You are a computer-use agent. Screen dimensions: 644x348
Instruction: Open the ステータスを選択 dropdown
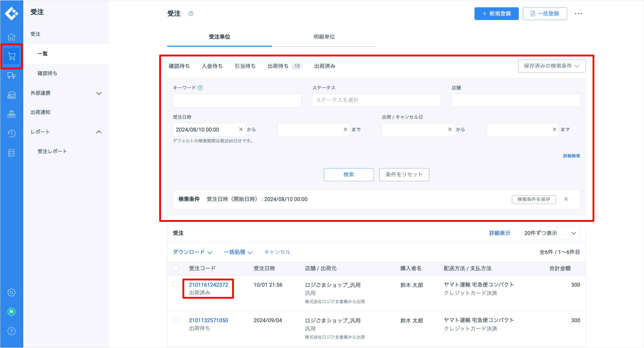click(x=376, y=100)
